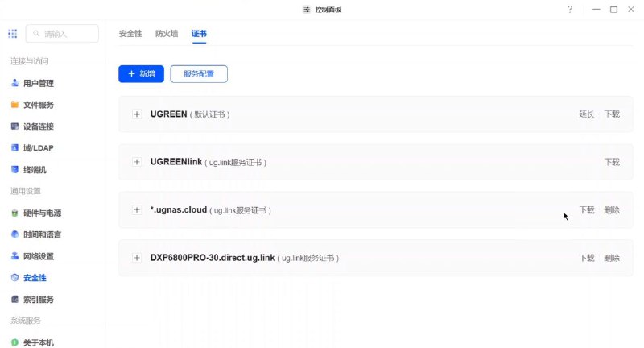Select the 证书 tab
644x348 pixels.
[199, 34]
